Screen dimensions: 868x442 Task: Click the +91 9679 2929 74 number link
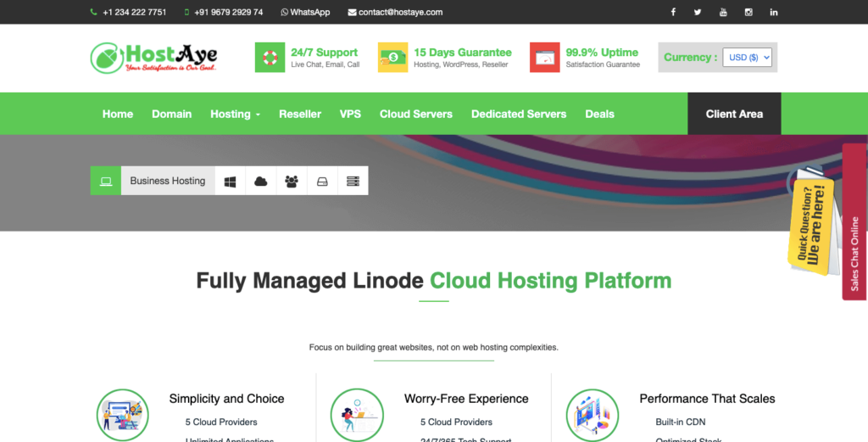229,12
